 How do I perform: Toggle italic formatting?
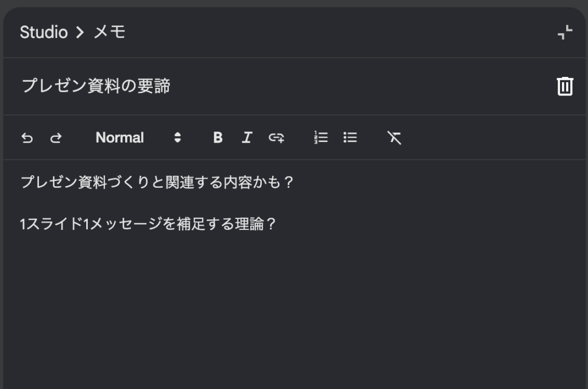pyautogui.click(x=247, y=138)
